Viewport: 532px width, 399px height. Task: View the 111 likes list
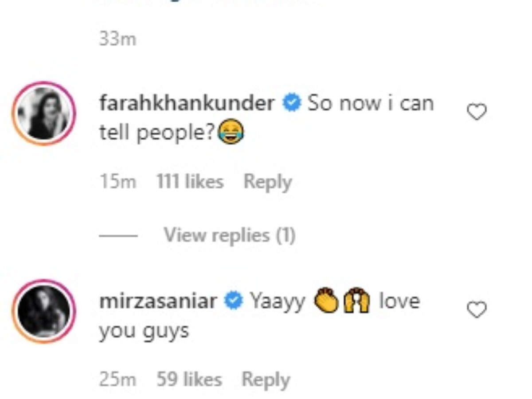point(190,182)
